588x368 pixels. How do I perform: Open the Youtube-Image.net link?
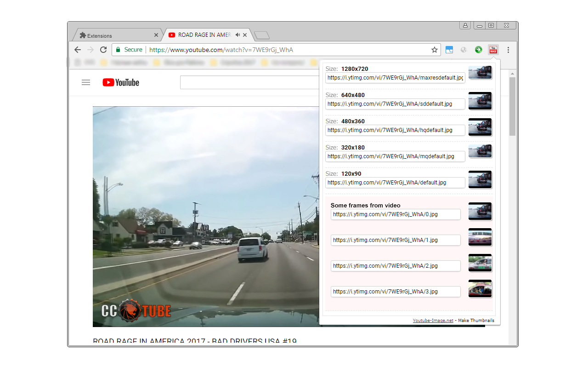[x=433, y=320]
